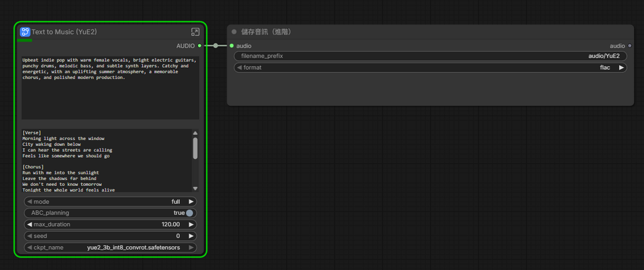644x270 pixels.
Task: Click the lyric line 'Leave the shadows far behind'
Action: [59, 178]
